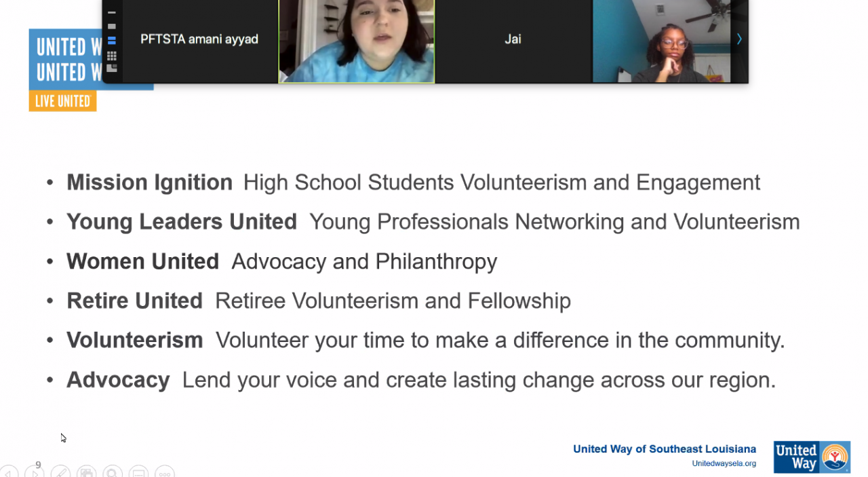Switch to single active speaker view
The image size is (868, 477).
click(x=112, y=26)
